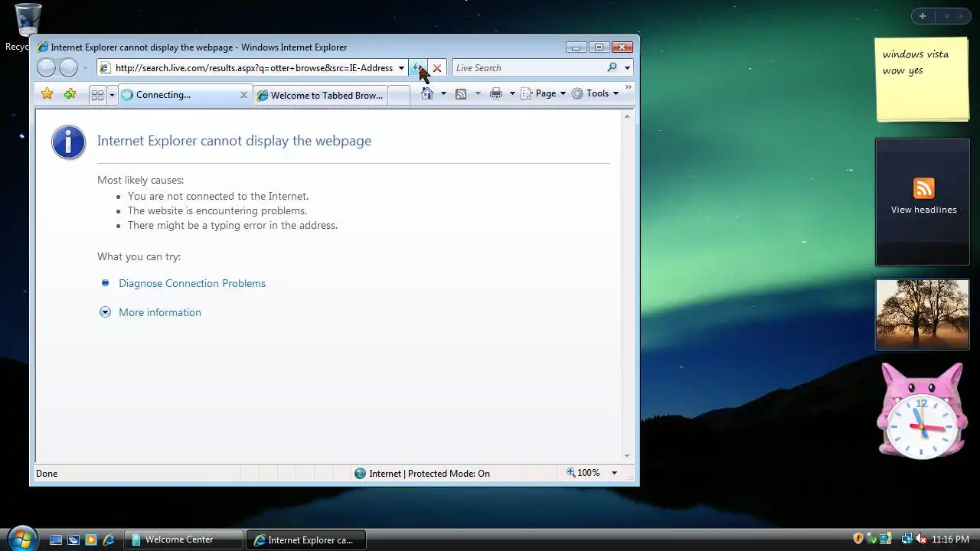Open the zoom level dropdown arrow
The height and width of the screenshot is (551, 980).
[614, 473]
